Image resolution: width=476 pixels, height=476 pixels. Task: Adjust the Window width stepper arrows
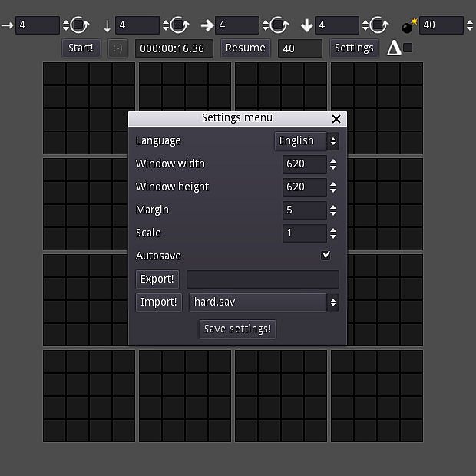333,164
